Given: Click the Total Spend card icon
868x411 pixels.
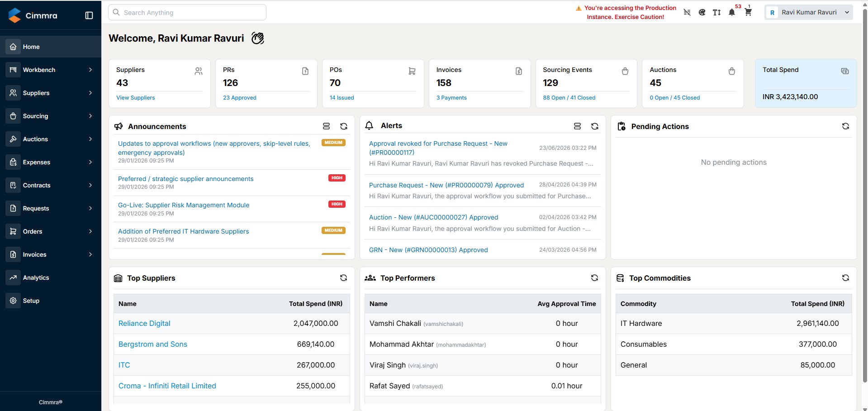Looking at the screenshot, I should pos(845,71).
